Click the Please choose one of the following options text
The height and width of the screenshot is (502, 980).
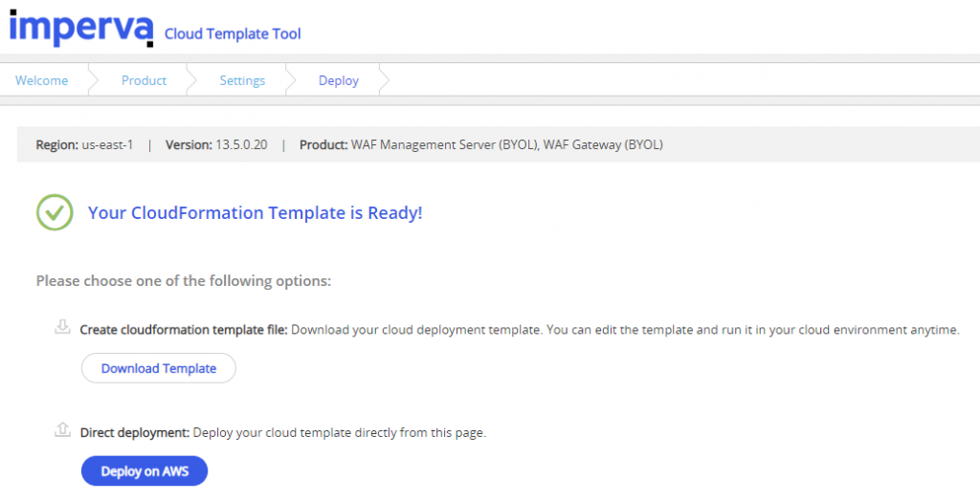(x=184, y=281)
